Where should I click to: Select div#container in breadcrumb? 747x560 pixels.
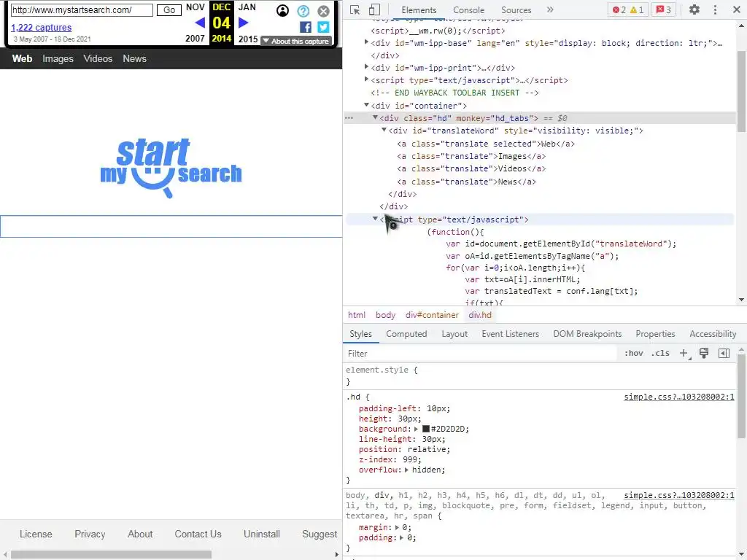(x=432, y=315)
